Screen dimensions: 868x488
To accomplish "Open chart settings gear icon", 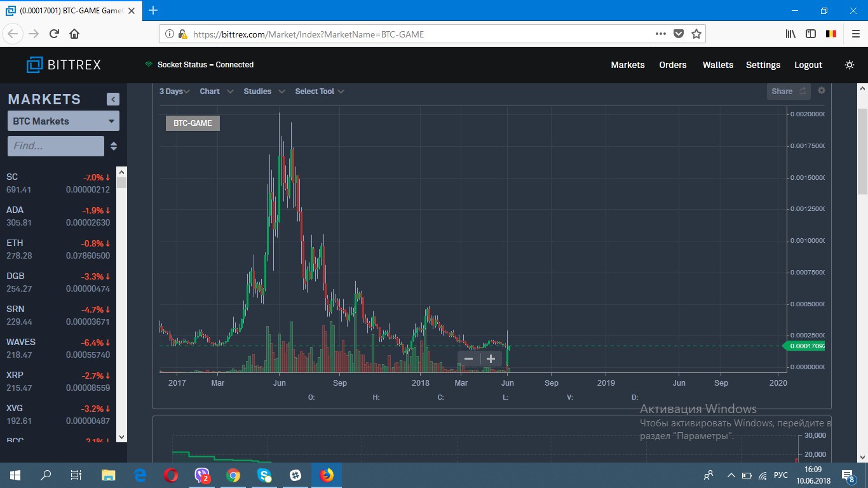I will pos(822,90).
